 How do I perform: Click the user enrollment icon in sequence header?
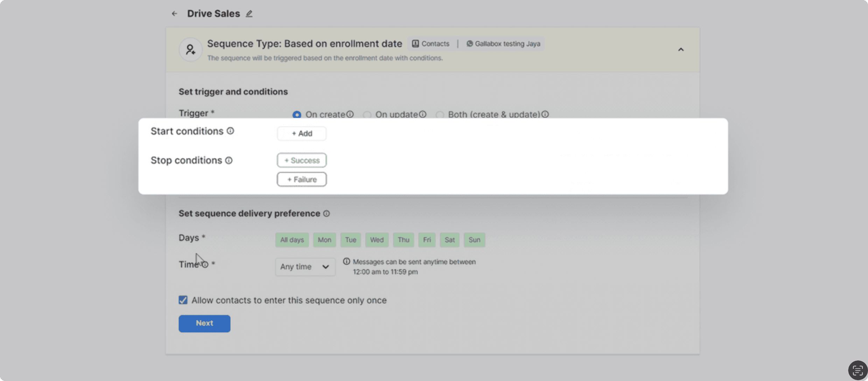[x=190, y=50]
